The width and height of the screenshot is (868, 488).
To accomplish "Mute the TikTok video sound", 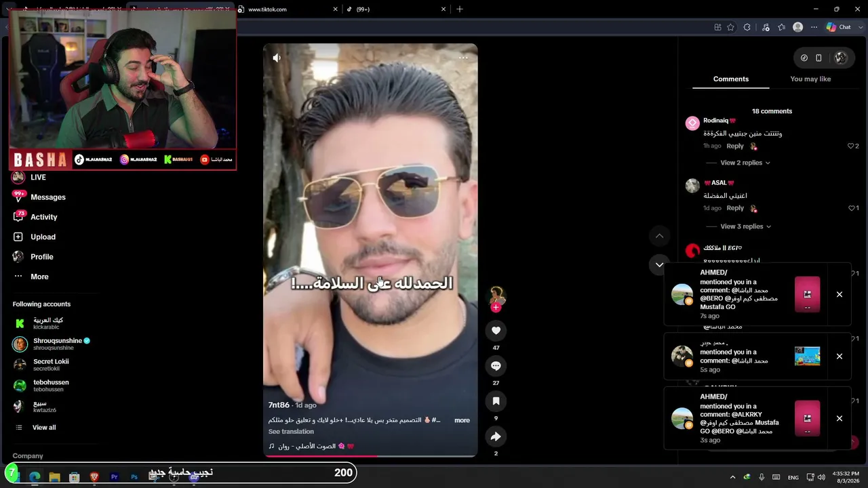I will (x=277, y=58).
